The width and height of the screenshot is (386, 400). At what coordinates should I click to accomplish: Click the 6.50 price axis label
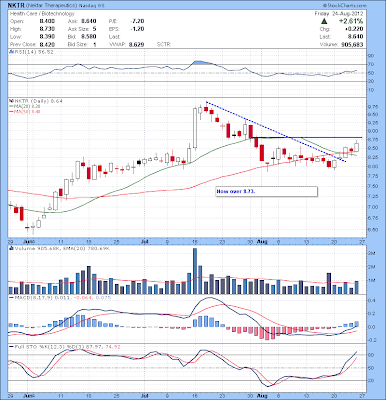point(373,230)
